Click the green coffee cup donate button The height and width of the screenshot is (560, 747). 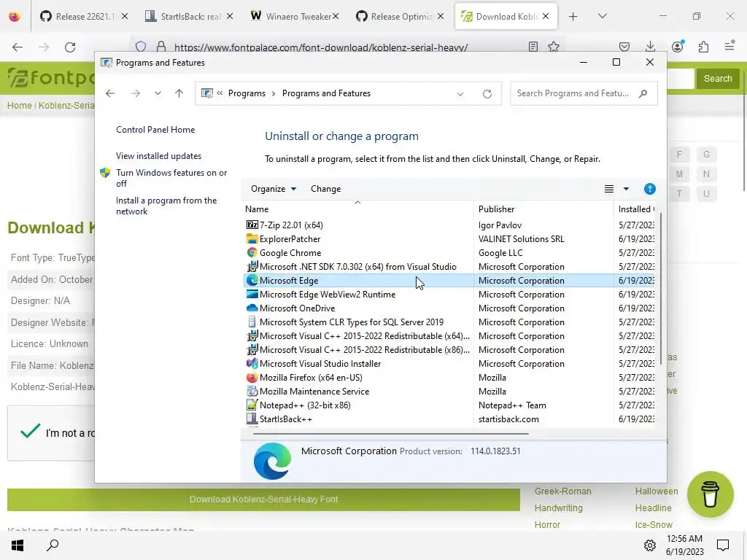click(711, 494)
